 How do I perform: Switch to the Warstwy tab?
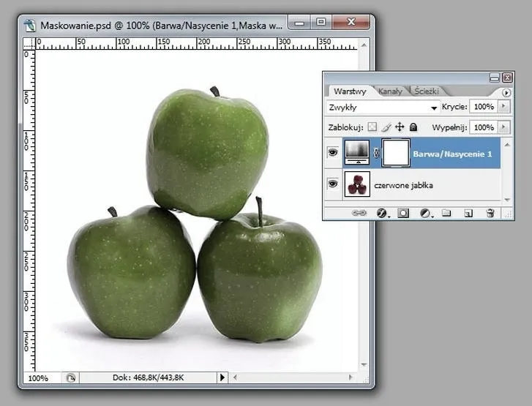350,91
